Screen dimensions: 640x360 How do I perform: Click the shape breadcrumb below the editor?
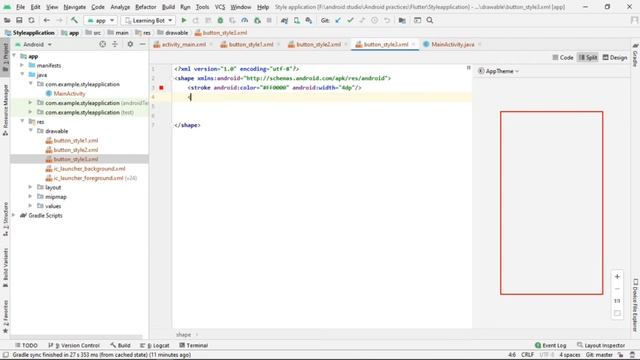[184, 335]
